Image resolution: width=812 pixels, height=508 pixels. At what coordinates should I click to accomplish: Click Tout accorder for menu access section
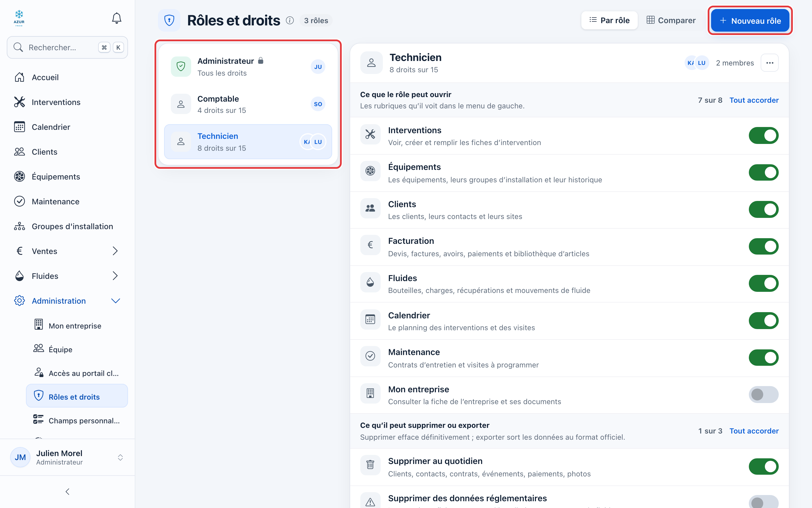(754, 100)
